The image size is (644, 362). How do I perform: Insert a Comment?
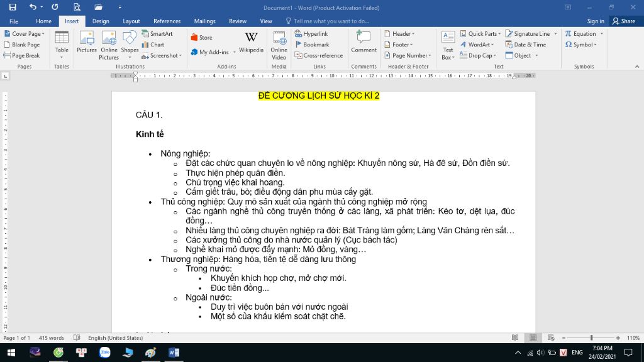click(364, 42)
